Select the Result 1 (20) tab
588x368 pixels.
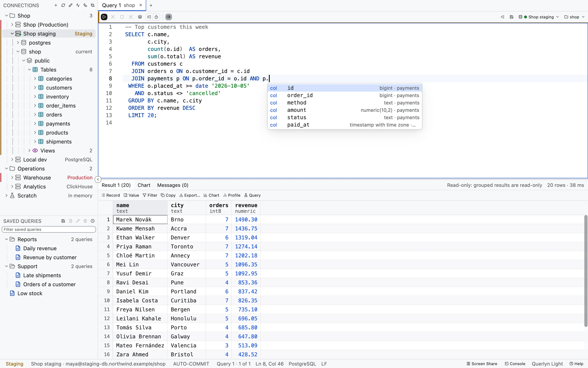tap(116, 185)
